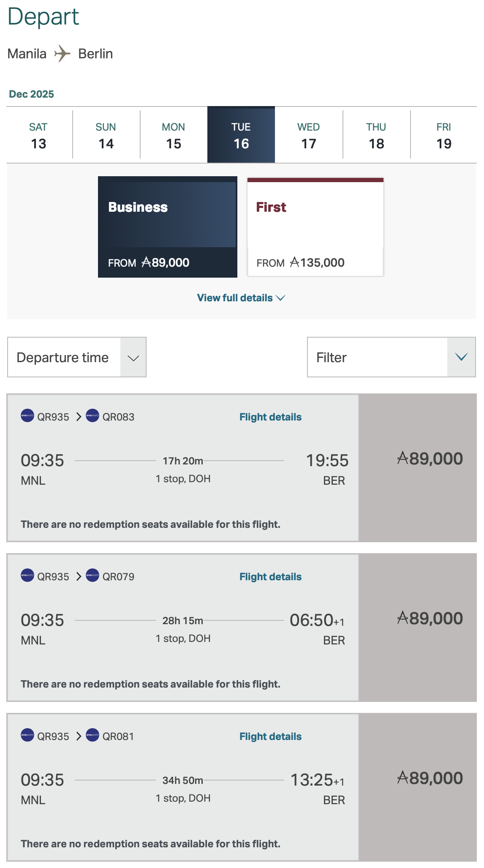484x868 pixels.
Task: Click Avios symbol in Business fare card
Action: [146, 262]
